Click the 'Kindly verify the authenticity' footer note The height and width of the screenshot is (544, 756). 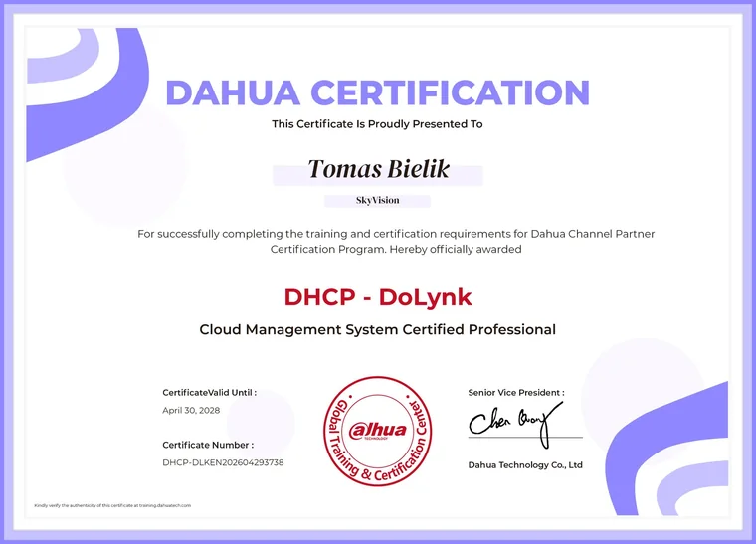tap(112, 505)
